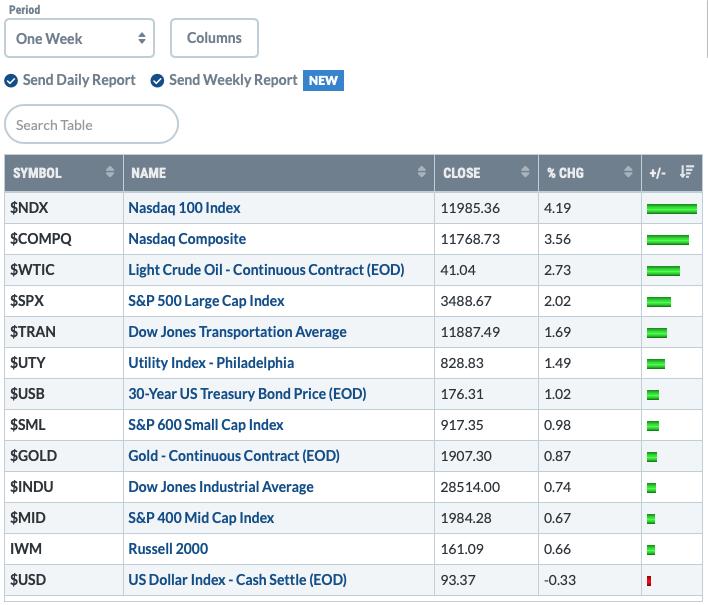Click percent change value 2.73

pos(557,270)
